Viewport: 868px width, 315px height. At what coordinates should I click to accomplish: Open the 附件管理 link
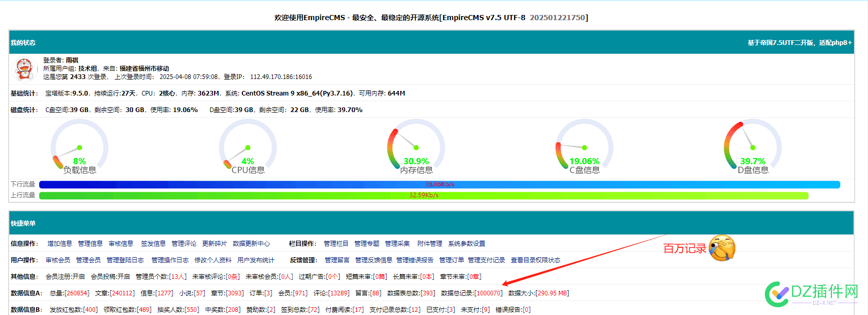(430, 244)
